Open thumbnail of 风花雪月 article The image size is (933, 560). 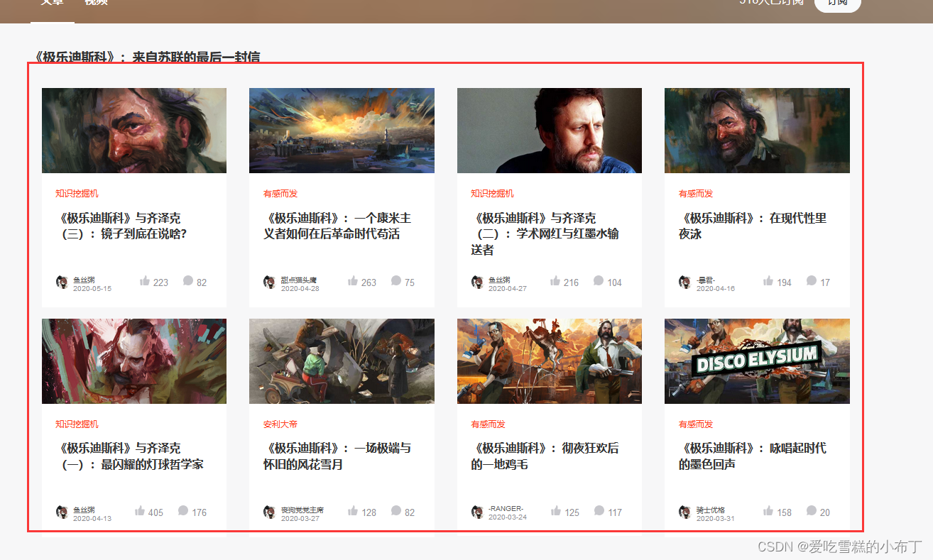(342, 361)
